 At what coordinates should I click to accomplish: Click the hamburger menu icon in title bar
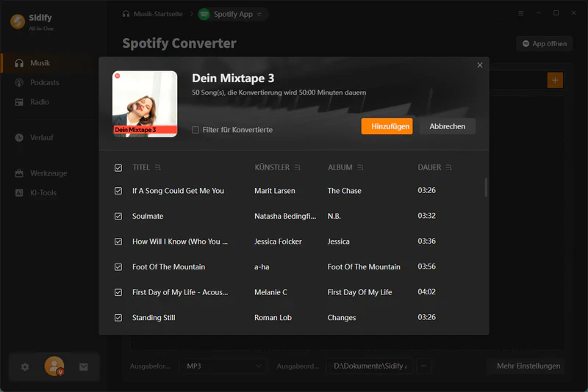(x=521, y=13)
